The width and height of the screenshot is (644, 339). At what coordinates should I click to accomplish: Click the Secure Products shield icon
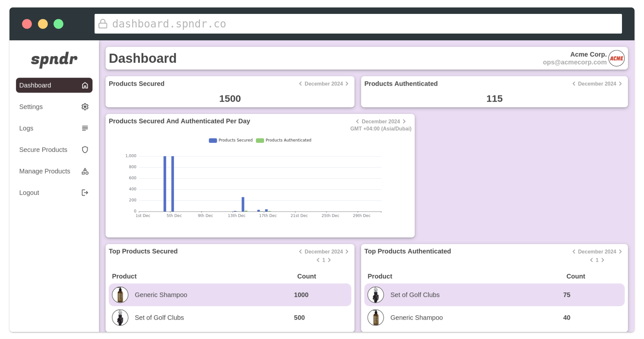pos(85,150)
